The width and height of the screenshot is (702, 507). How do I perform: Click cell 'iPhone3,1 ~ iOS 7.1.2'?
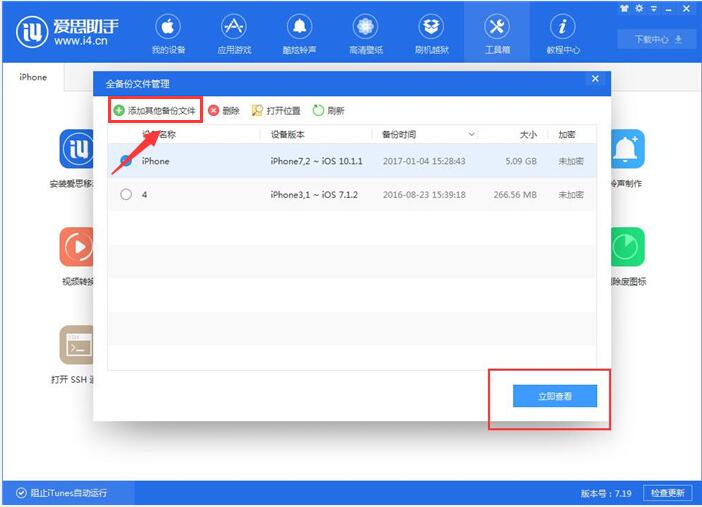[314, 194]
